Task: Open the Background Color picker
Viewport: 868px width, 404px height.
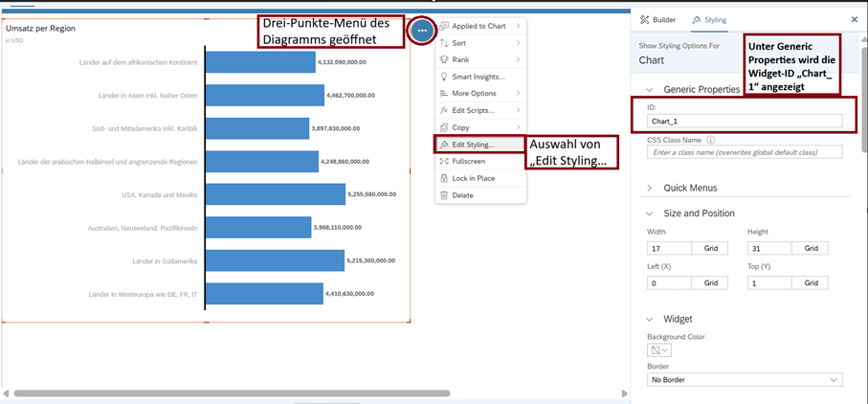Action: 659,350
